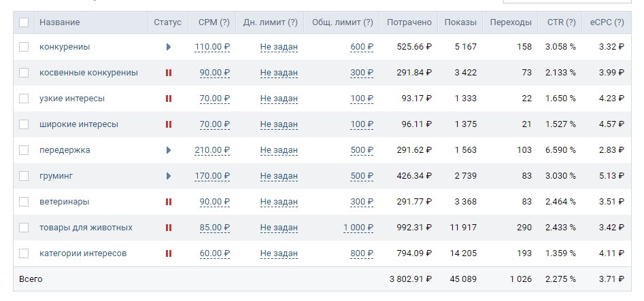Click the Показы column header
The width and height of the screenshot is (644, 301).
(460, 22)
